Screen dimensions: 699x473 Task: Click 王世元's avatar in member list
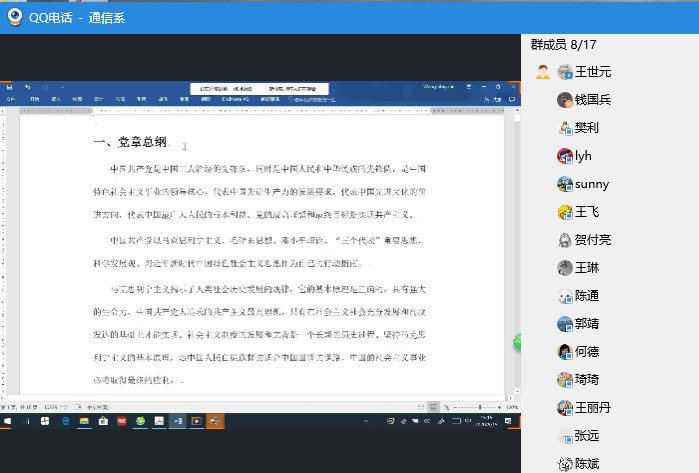point(565,72)
